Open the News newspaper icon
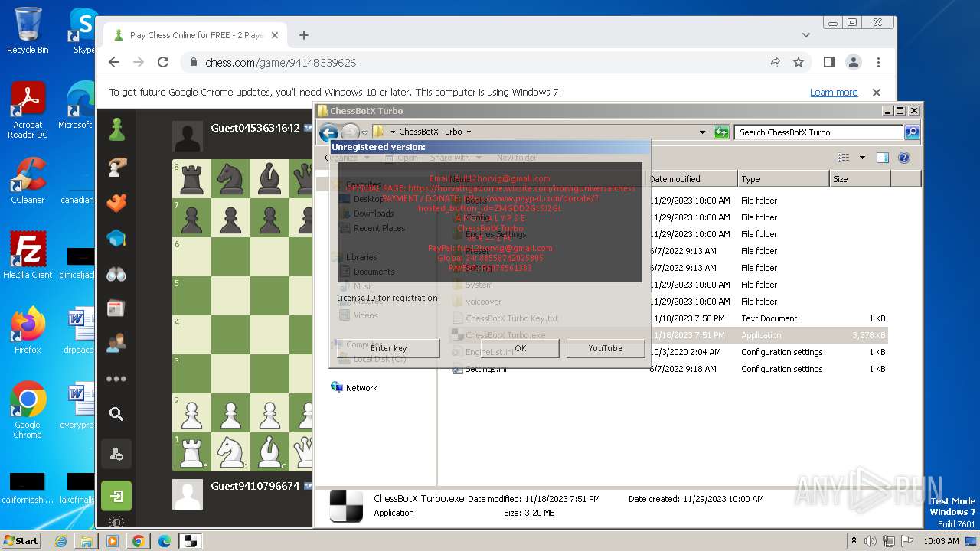 pyautogui.click(x=116, y=308)
